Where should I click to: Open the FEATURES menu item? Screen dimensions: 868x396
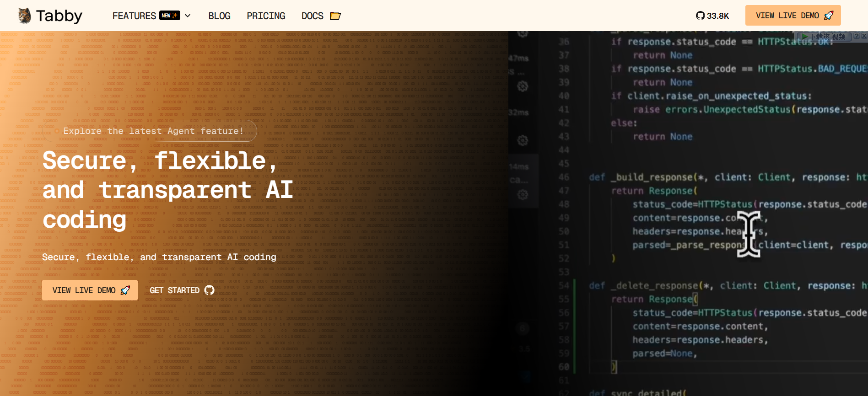(x=134, y=16)
